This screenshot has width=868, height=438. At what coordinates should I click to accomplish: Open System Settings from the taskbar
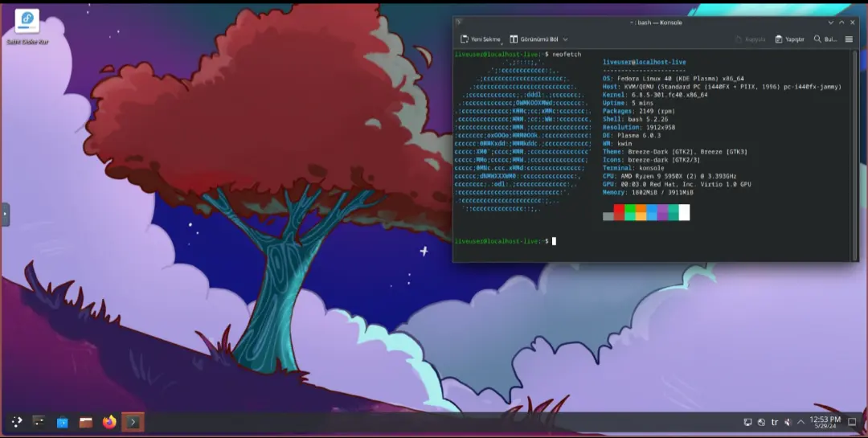39,422
